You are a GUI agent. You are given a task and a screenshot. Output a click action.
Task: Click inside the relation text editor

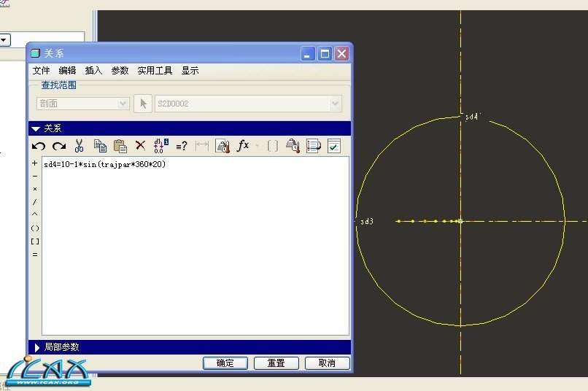point(196,248)
